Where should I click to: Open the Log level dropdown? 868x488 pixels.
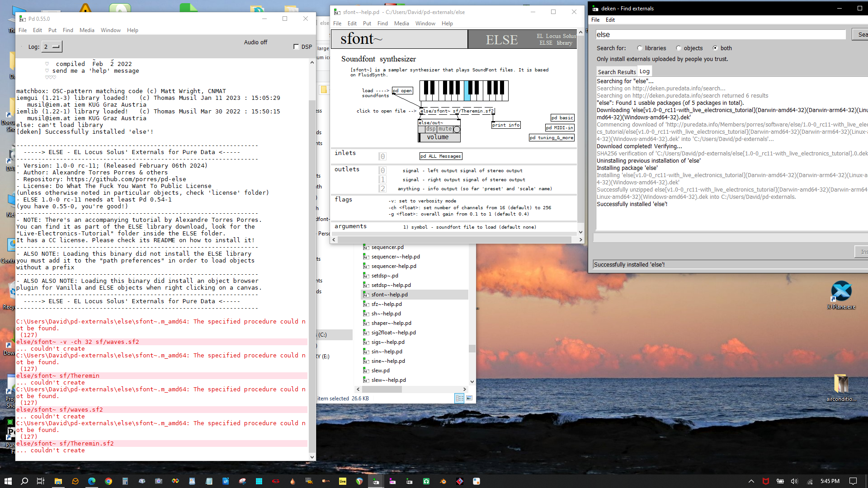click(52, 47)
